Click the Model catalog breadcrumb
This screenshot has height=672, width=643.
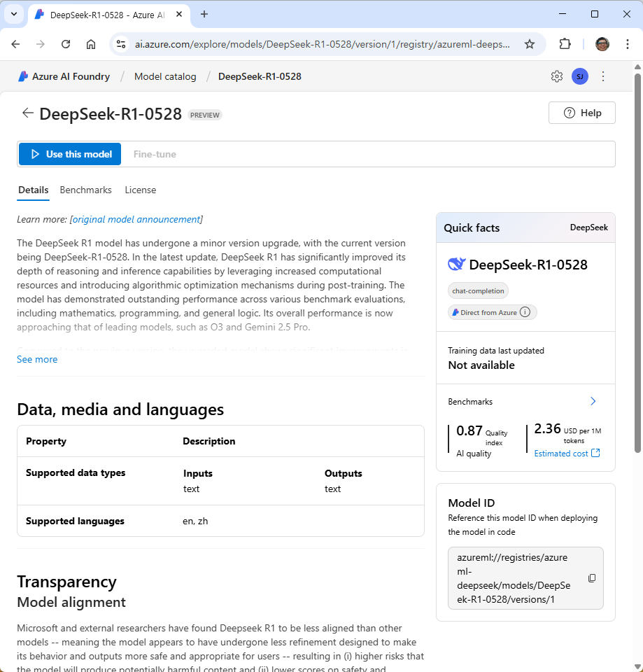165,76
